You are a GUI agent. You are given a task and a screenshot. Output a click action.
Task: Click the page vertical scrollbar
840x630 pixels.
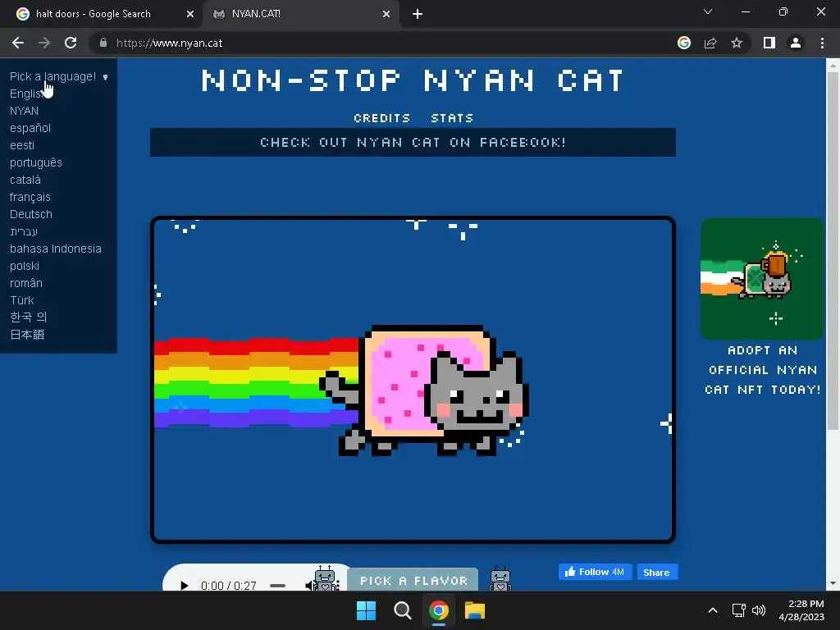coord(833,251)
